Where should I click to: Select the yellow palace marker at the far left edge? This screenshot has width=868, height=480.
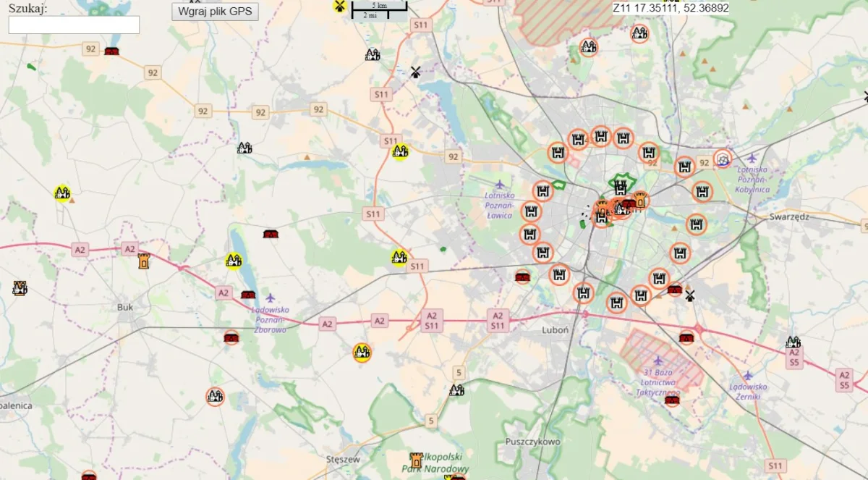coord(62,193)
